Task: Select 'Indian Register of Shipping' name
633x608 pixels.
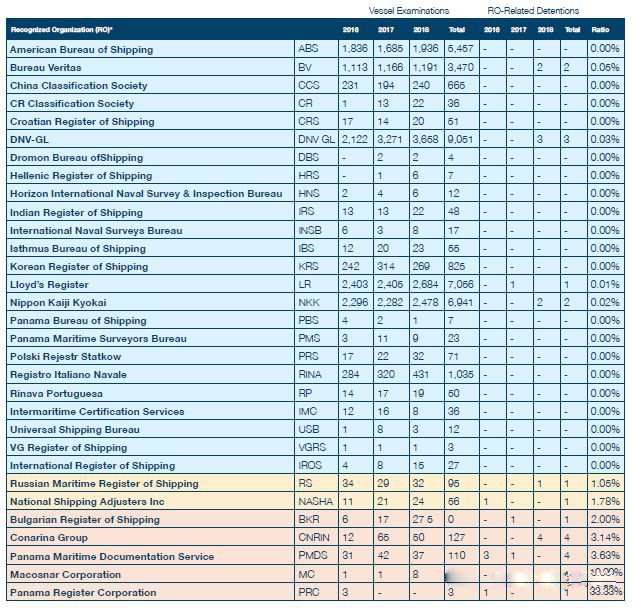Action: click(x=76, y=212)
